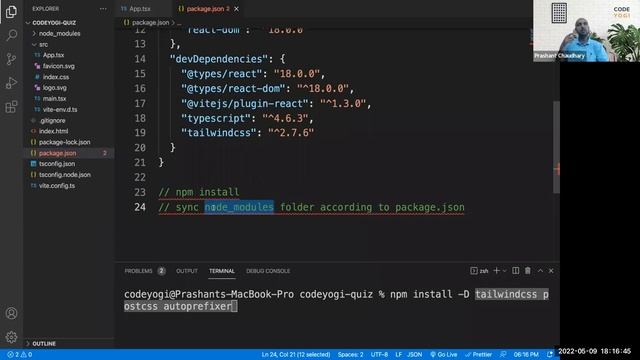This screenshot has width=640, height=360.
Task: Close the bottom panel
Action: pyautogui.click(x=551, y=271)
